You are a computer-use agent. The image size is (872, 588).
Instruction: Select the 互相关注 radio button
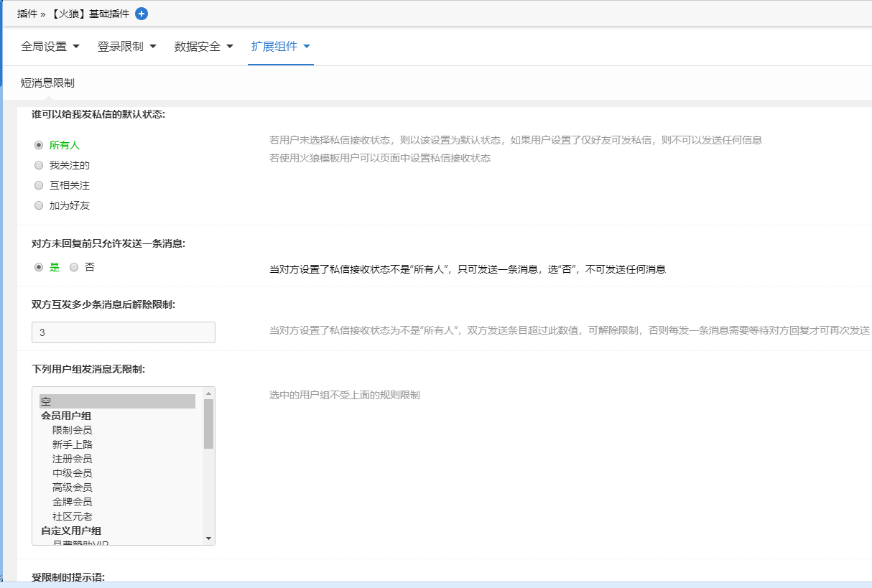click(x=39, y=185)
